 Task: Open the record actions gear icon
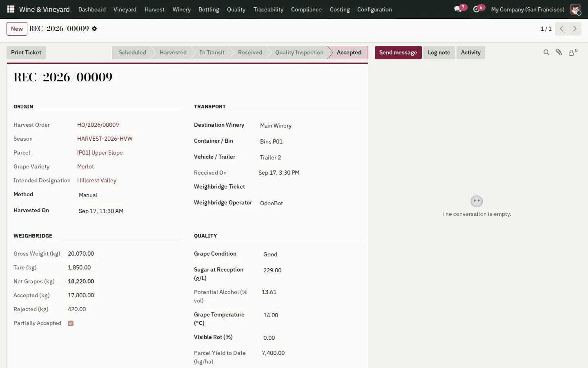click(94, 29)
